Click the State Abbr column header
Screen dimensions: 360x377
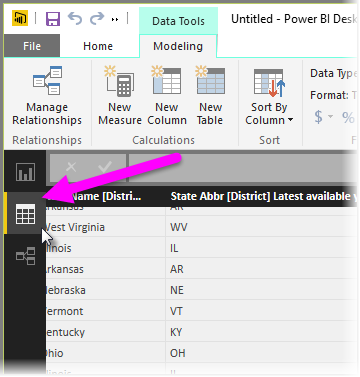click(x=260, y=196)
